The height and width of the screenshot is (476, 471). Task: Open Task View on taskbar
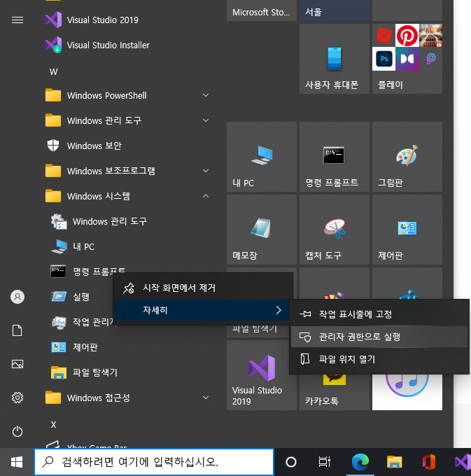pos(325,462)
